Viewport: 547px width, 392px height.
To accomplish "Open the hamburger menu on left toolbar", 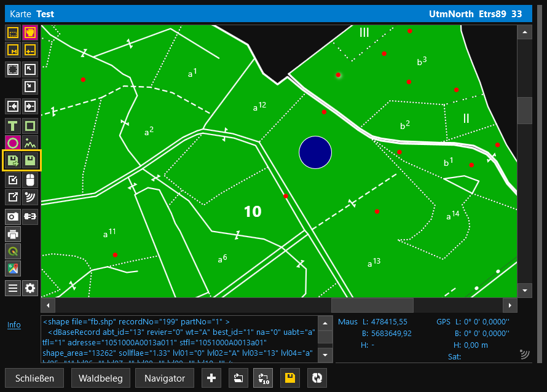I will (13, 288).
